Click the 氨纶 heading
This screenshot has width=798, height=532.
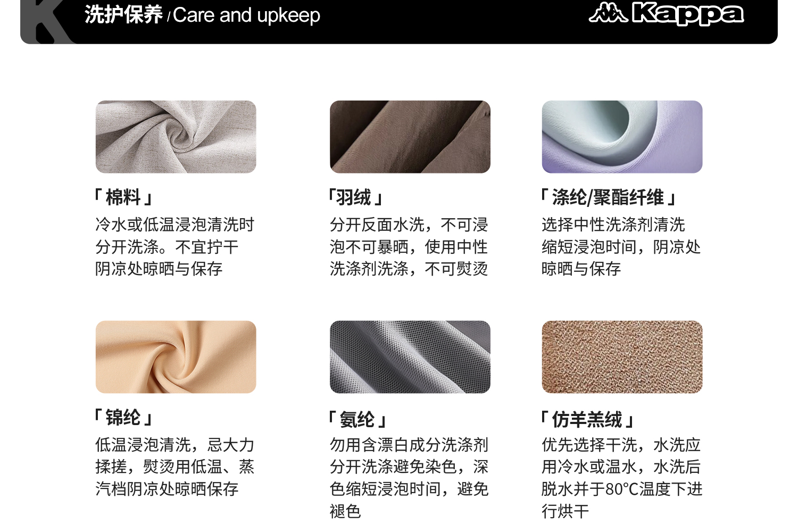[358, 420]
